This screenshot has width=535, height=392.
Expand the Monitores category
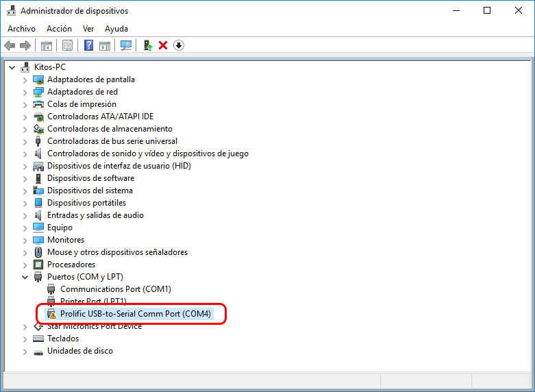[x=25, y=241]
